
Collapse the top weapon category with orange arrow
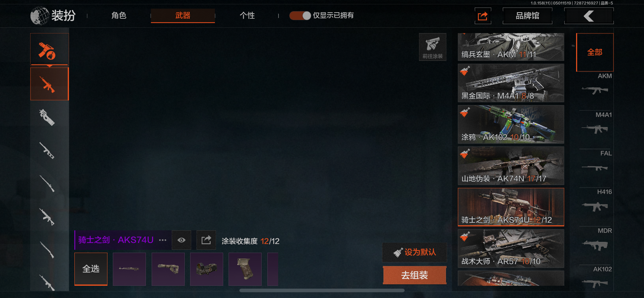tap(50, 50)
